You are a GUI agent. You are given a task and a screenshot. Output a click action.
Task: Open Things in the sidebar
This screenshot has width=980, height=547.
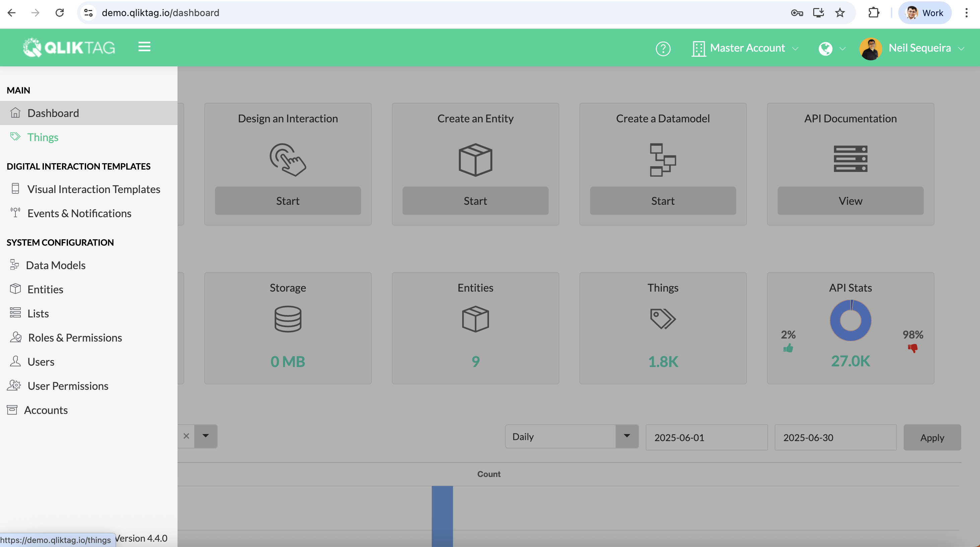pos(43,137)
